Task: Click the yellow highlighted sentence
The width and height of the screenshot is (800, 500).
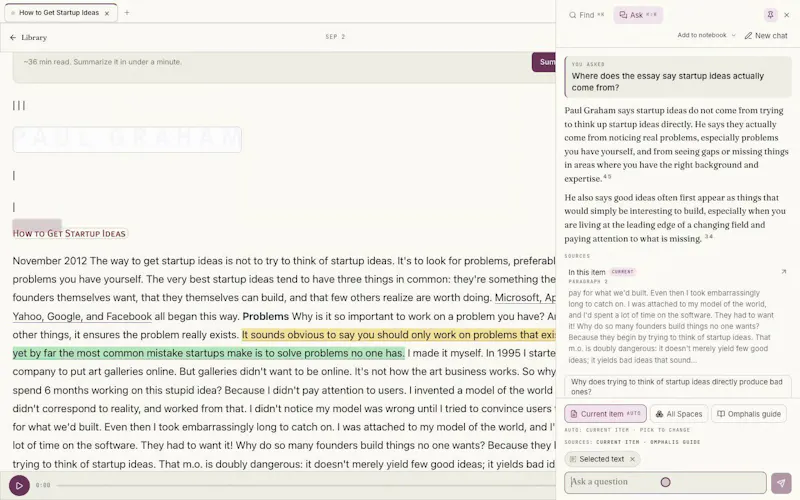Action: pos(398,335)
